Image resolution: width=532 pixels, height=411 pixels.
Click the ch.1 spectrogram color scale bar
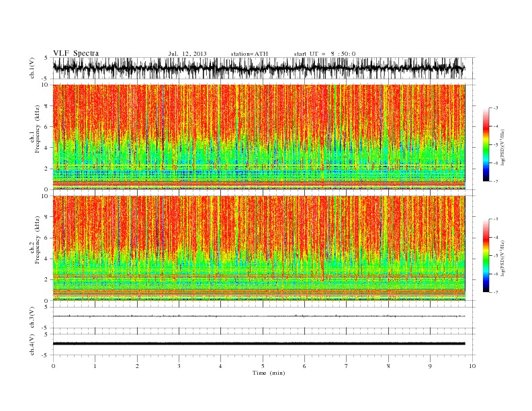click(486, 145)
